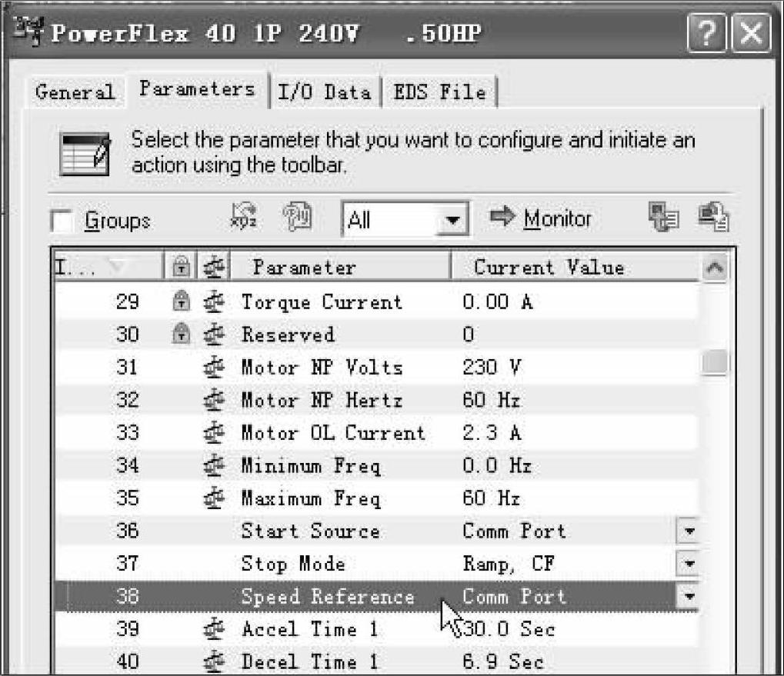Click the Monitor button

[x=541, y=218]
